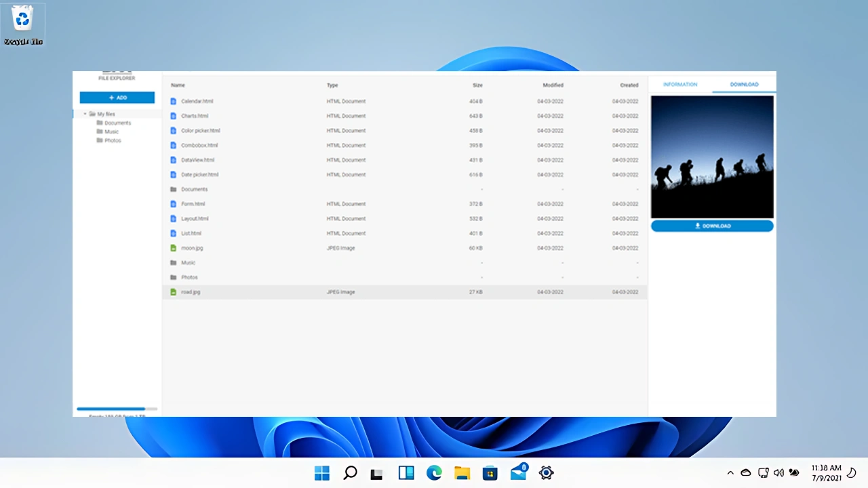Select the road.jpg file name
The image size is (868, 488).
click(191, 292)
